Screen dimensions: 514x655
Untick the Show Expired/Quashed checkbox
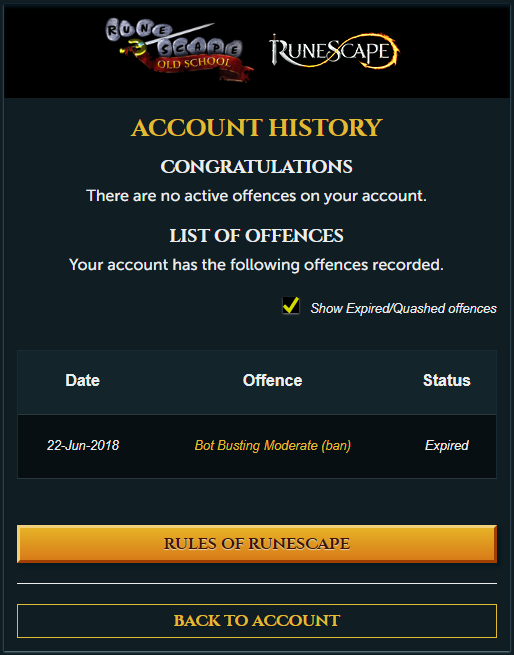290,306
